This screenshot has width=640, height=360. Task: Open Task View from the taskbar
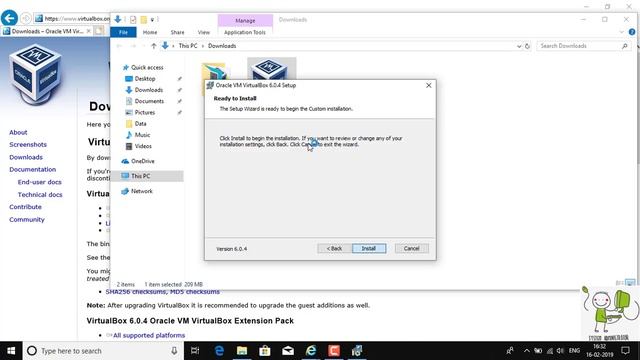(x=195, y=351)
